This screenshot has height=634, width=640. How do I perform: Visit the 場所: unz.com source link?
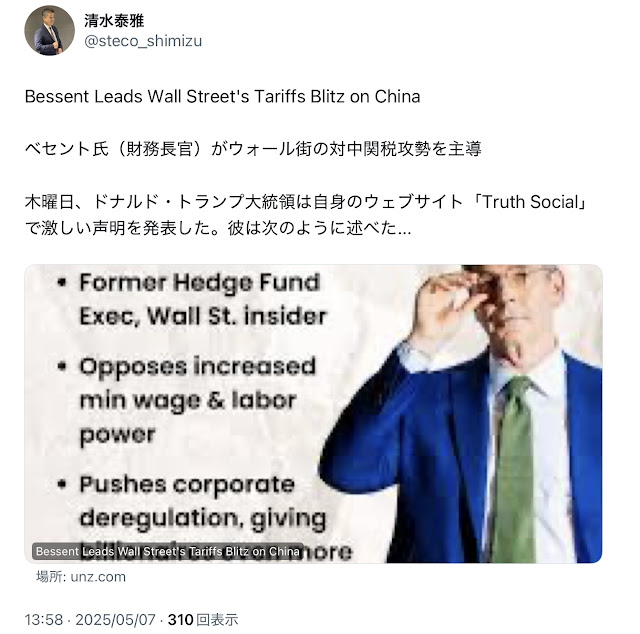[x=81, y=577]
